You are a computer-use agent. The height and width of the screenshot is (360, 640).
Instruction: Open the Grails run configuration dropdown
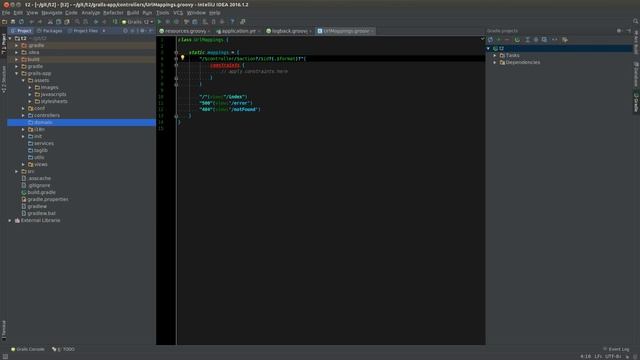138,22
